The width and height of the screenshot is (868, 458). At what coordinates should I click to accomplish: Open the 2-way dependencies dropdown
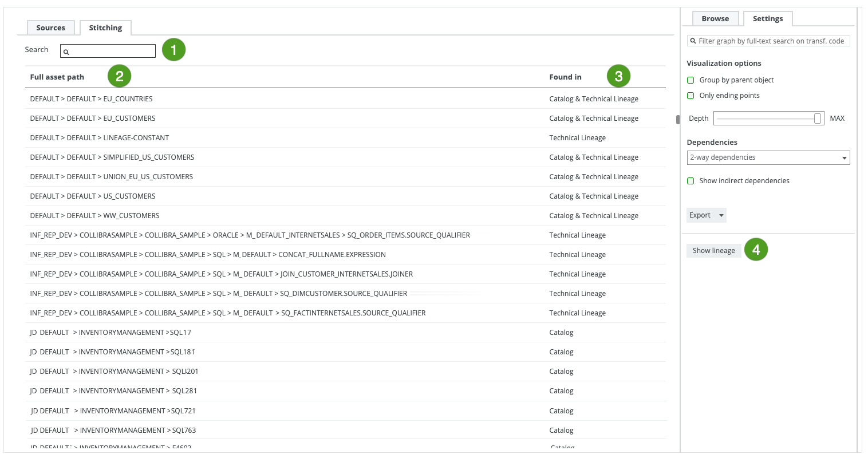point(768,157)
